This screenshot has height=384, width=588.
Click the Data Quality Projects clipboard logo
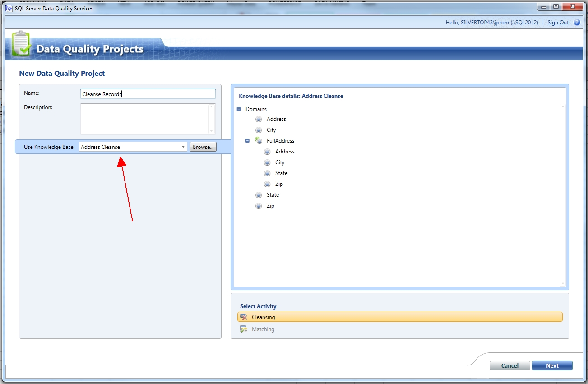[x=21, y=45]
